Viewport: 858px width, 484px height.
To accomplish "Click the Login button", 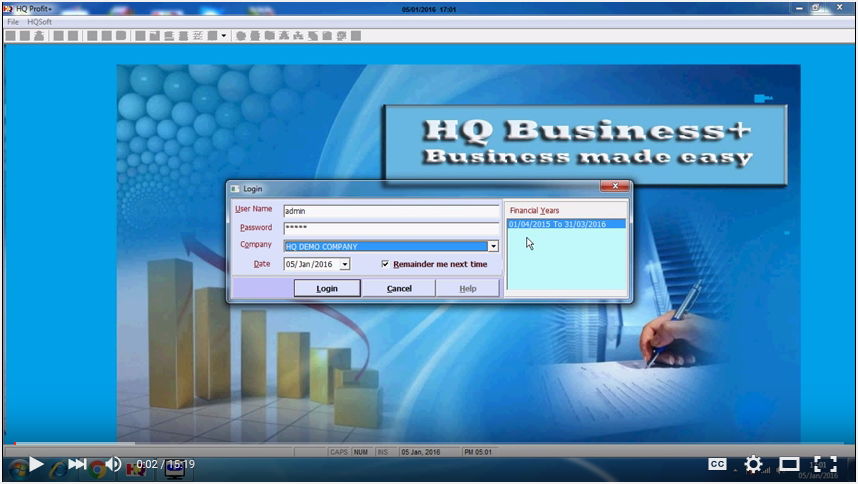I will (327, 288).
